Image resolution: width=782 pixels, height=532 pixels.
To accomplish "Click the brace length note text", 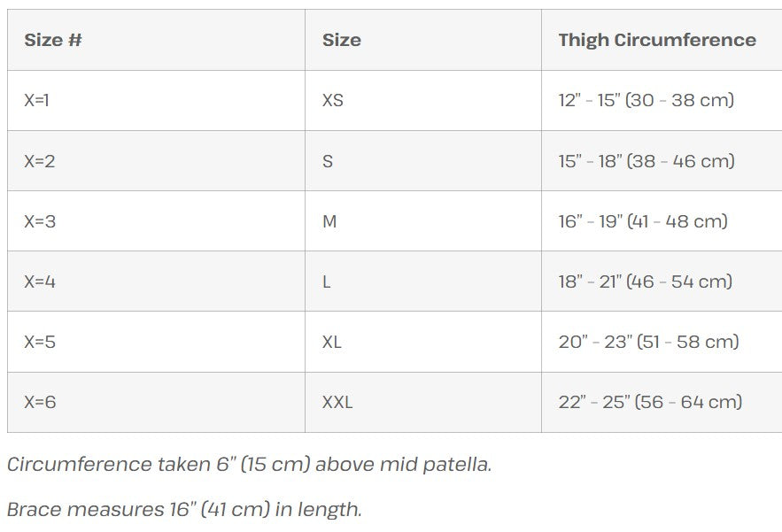I will coord(184,509).
